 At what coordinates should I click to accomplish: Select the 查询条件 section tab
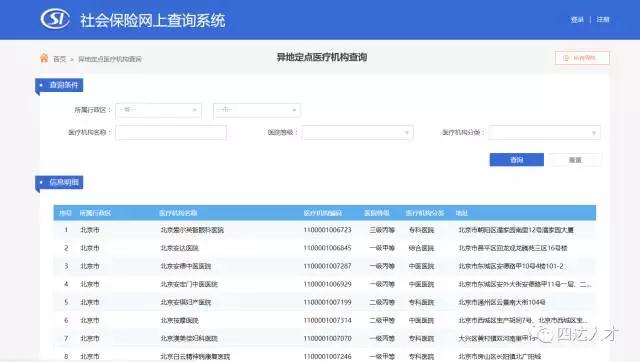[x=60, y=85]
